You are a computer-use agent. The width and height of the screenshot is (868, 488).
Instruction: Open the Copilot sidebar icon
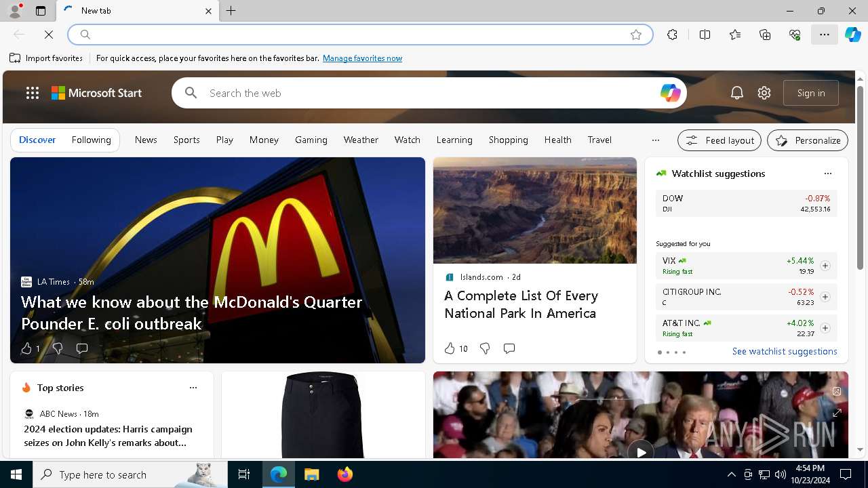(853, 35)
